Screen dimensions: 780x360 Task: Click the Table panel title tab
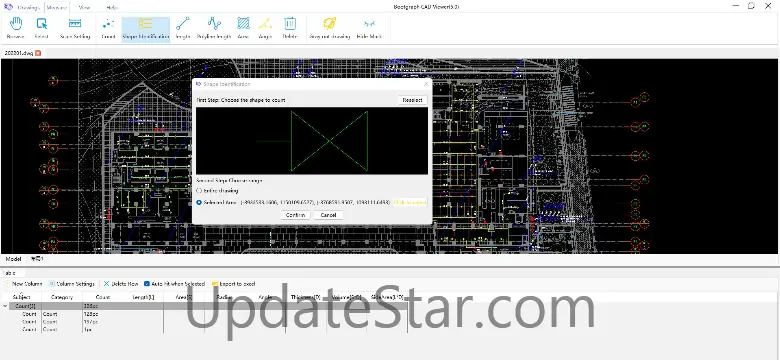coord(10,273)
